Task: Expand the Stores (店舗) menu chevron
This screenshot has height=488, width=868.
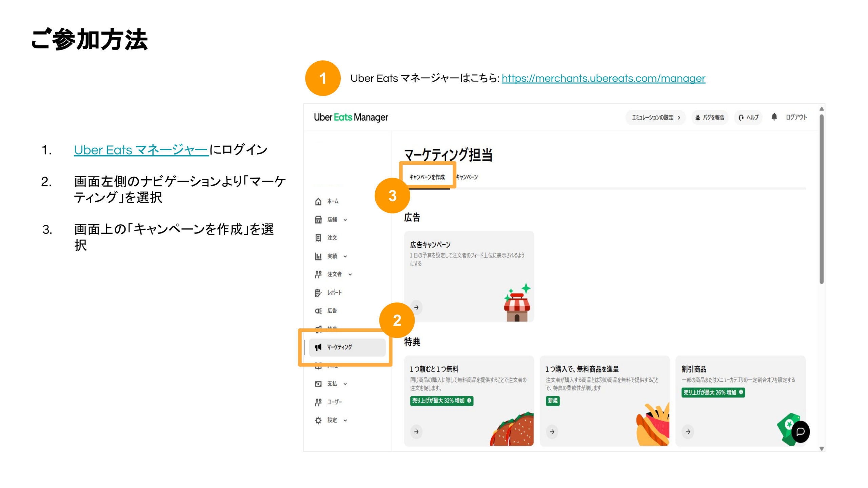Action: click(x=345, y=220)
